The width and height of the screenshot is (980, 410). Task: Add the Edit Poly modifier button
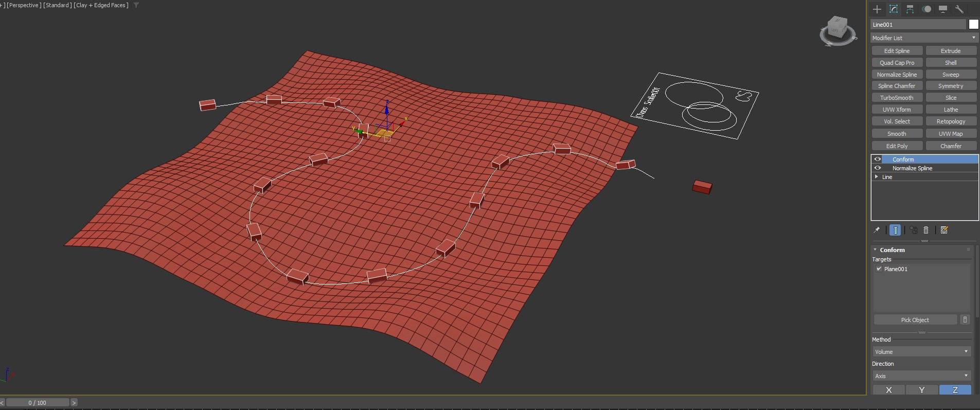pyautogui.click(x=897, y=146)
